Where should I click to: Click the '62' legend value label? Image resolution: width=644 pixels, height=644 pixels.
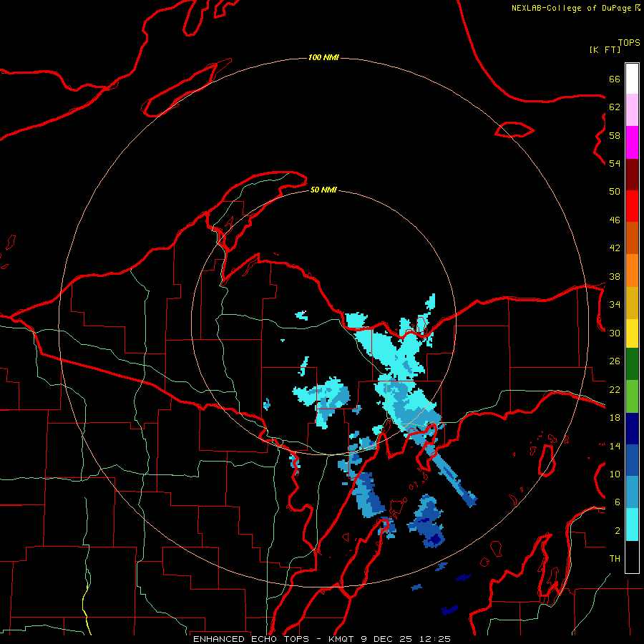(615, 107)
